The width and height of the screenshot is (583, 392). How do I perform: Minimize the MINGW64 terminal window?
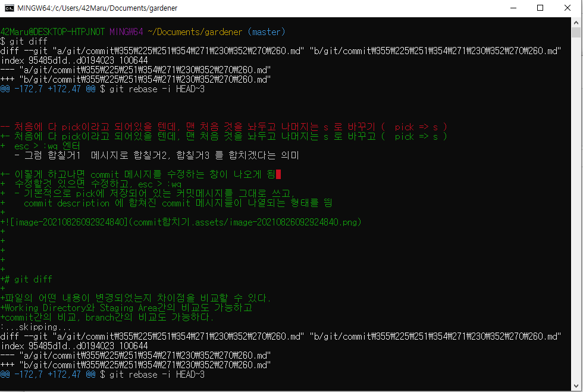point(513,8)
